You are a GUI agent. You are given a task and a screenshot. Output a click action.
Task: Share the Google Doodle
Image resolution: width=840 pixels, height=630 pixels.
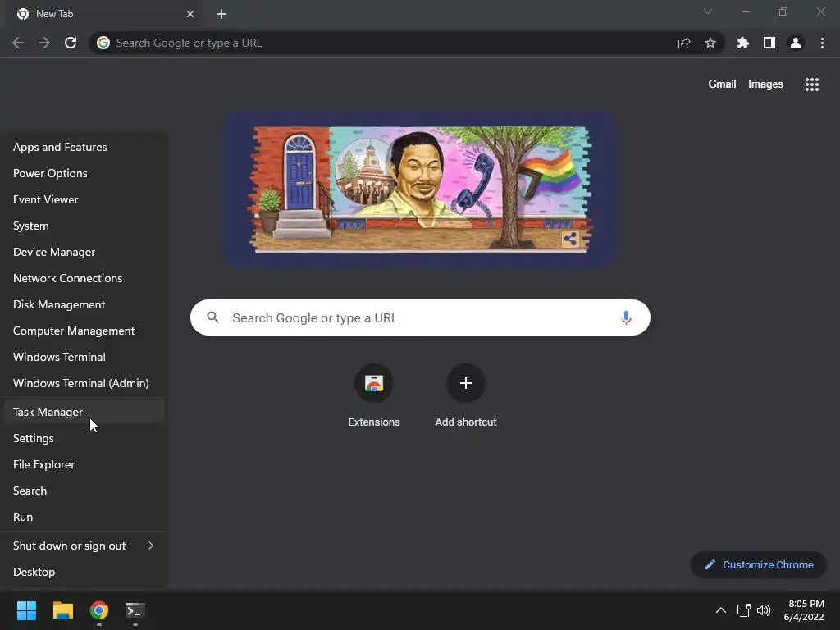click(x=570, y=239)
